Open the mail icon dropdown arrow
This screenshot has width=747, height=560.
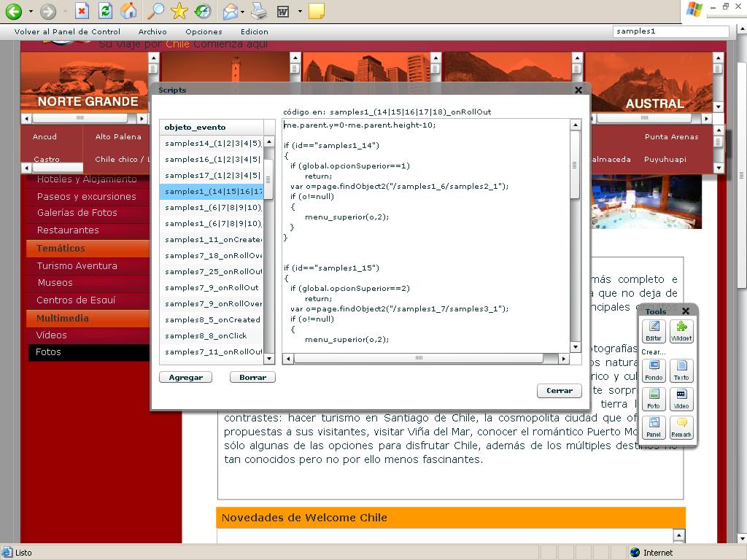click(242, 12)
